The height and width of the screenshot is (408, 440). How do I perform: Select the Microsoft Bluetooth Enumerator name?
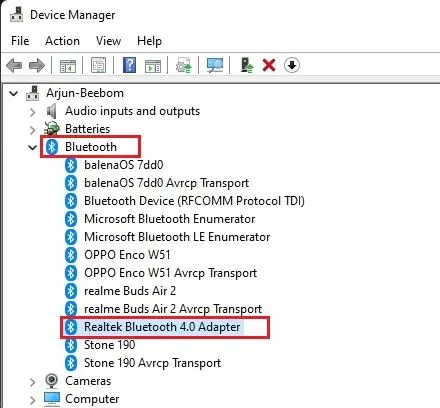(169, 219)
